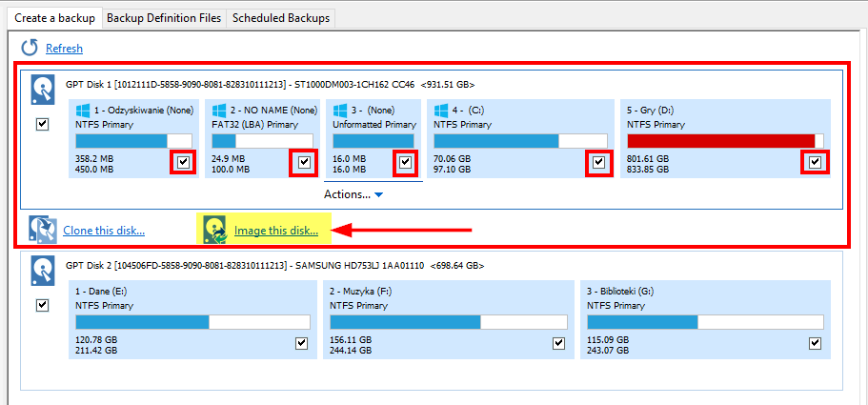Expand the Actions dropdown menu
Viewport: 868px width, 405px height.
click(x=353, y=194)
